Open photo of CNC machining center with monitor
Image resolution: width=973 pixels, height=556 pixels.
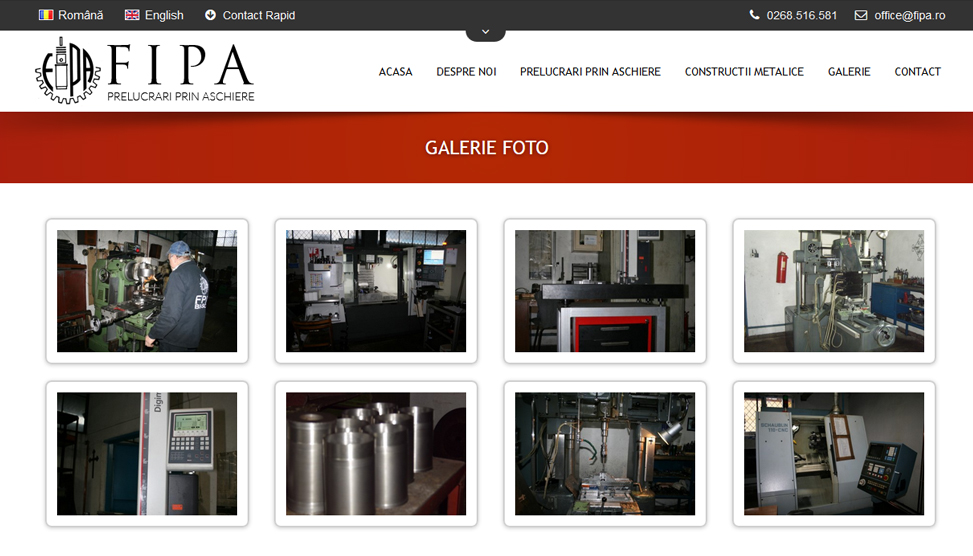376,291
